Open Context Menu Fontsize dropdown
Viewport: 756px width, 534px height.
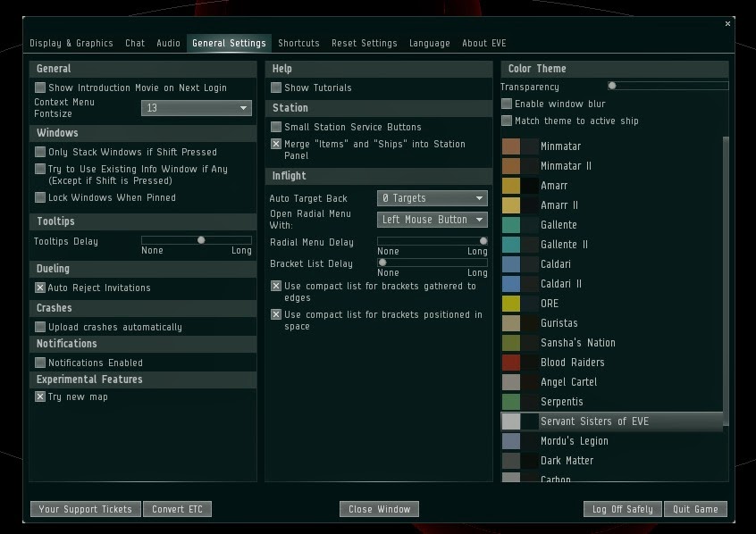tap(197, 108)
